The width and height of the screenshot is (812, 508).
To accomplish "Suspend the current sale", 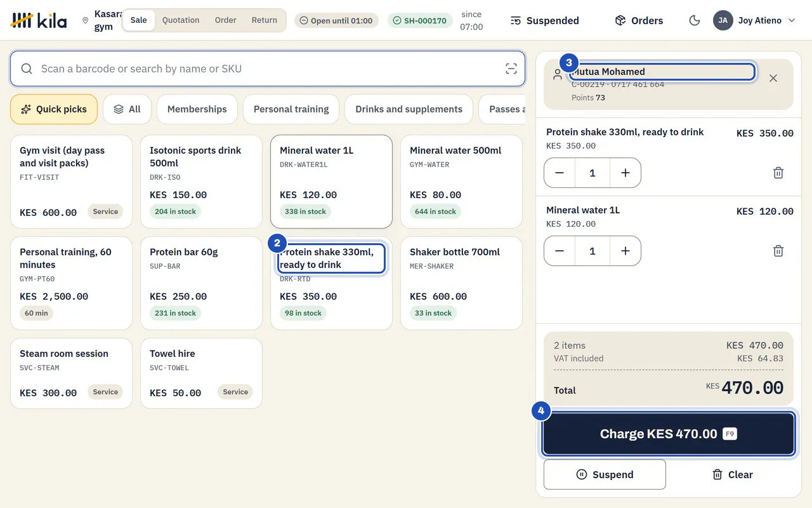I will click(x=605, y=474).
